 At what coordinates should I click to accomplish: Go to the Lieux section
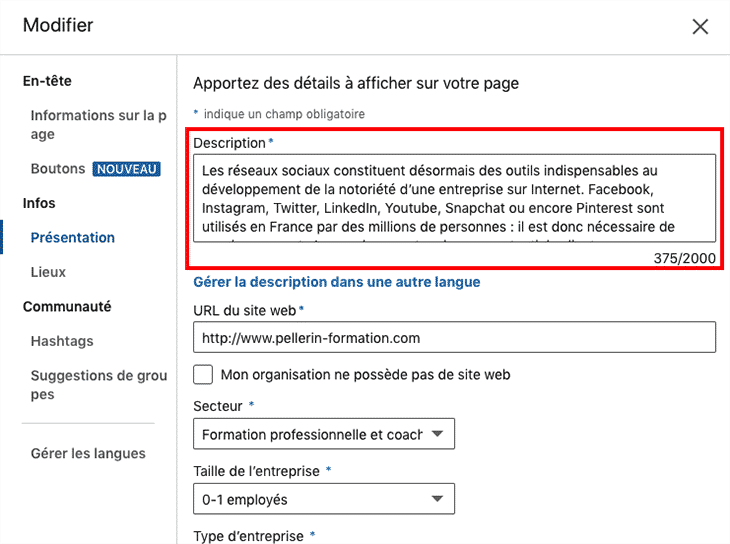(48, 272)
